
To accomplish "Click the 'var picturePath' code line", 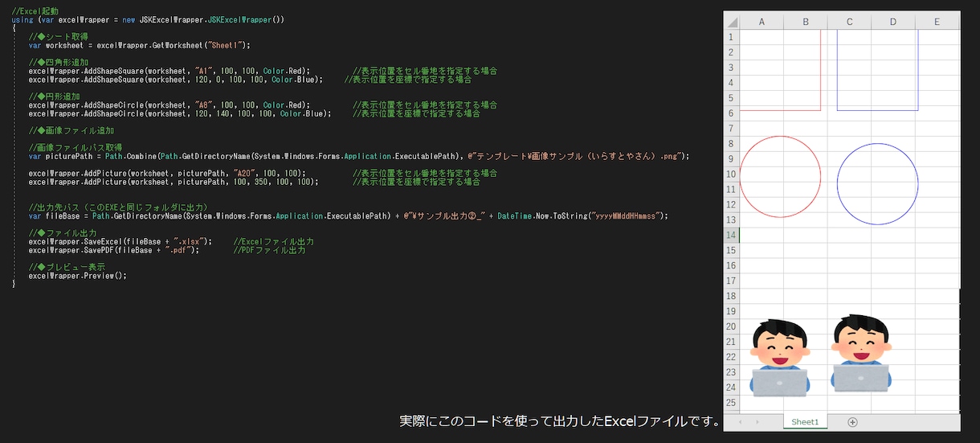I will pyautogui.click(x=359, y=156).
